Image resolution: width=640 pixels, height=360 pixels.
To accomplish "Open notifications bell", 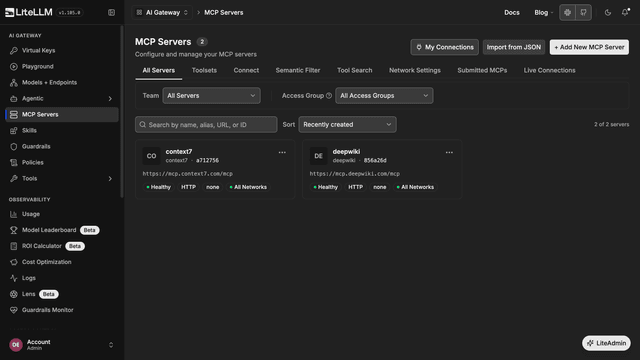I will click(625, 13).
